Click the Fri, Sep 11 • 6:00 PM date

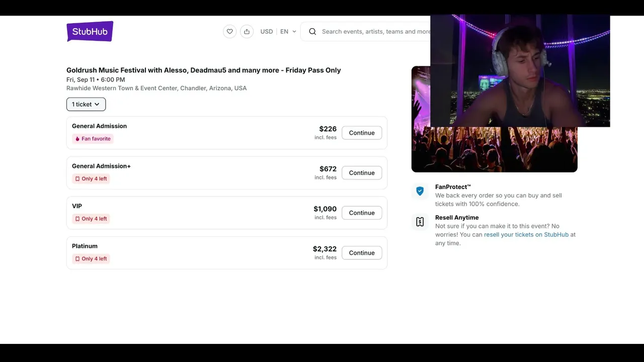(96, 79)
